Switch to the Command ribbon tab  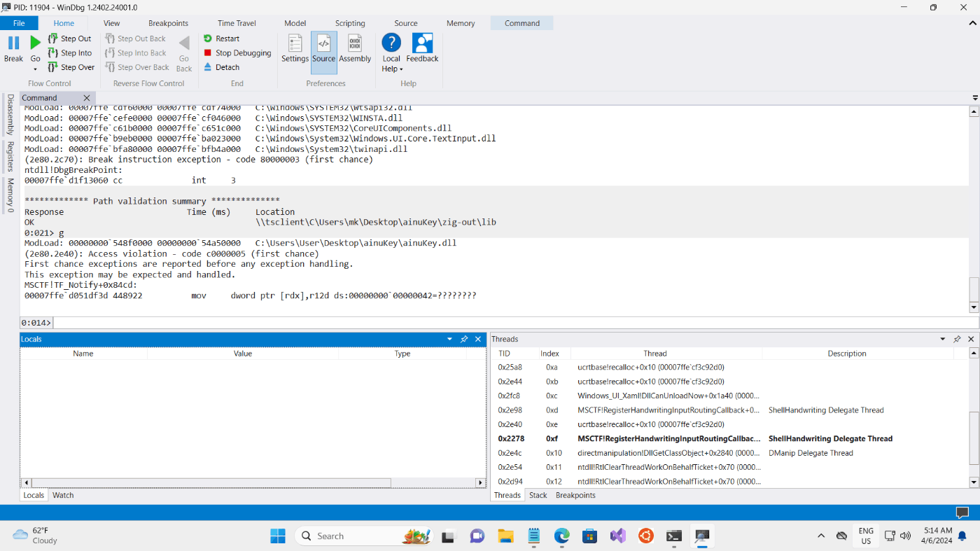point(522,23)
